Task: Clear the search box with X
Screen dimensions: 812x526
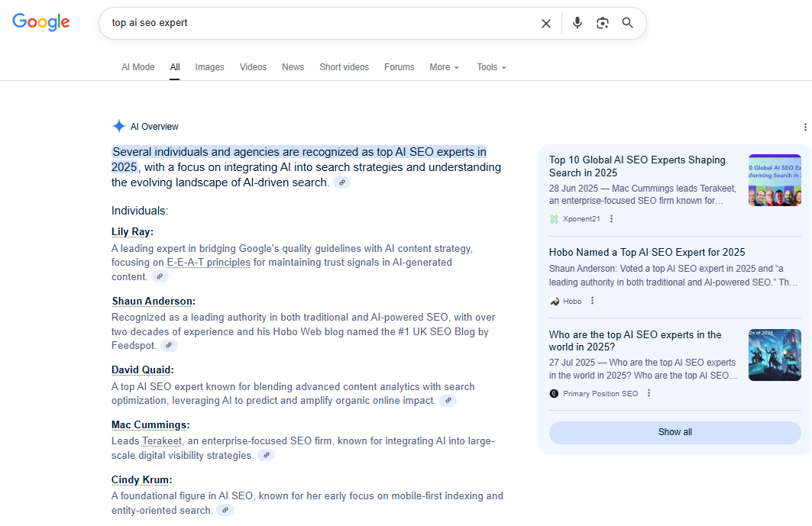Action: point(546,24)
